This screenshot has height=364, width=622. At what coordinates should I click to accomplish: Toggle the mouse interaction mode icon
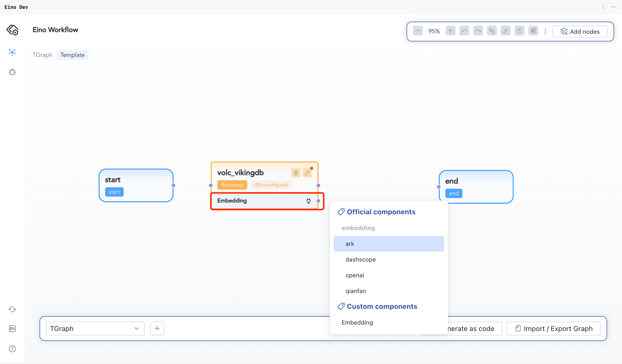tap(519, 31)
